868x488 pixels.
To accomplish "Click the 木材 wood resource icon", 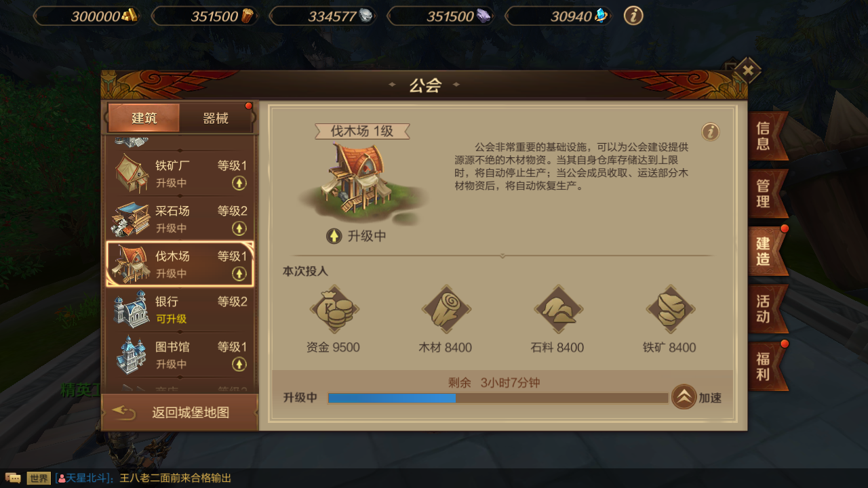I will (446, 310).
